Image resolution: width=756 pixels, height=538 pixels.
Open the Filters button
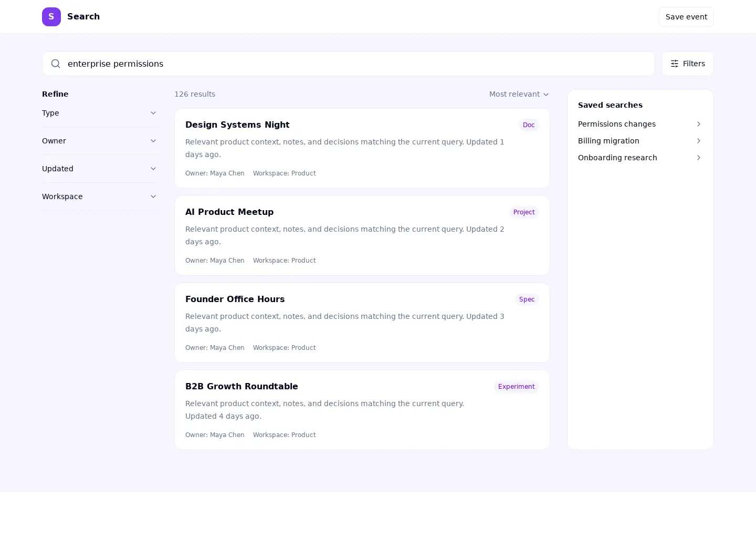688,64
